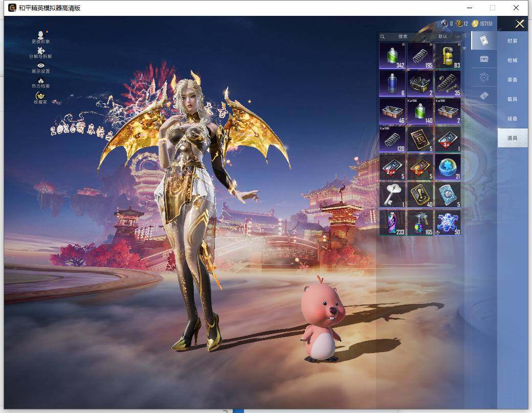
Task: Click the 搜索 search field
Action: [x=403, y=37]
